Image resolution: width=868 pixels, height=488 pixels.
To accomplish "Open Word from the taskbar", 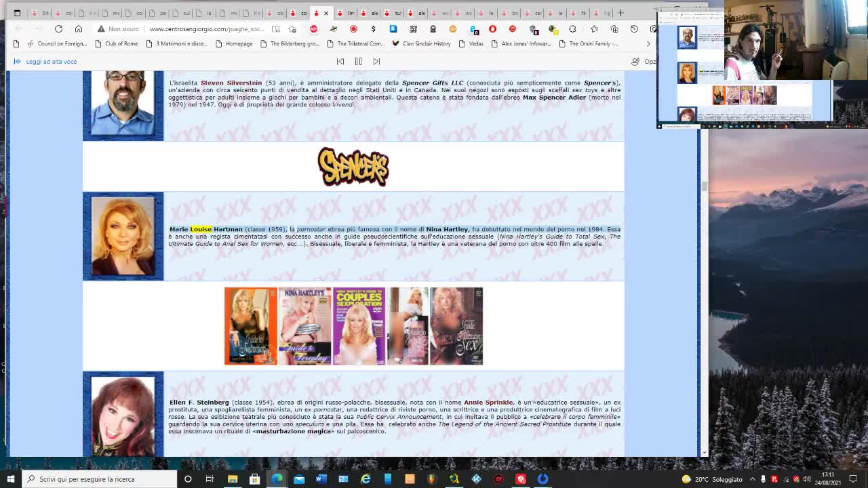I will pyautogui.click(x=321, y=479).
